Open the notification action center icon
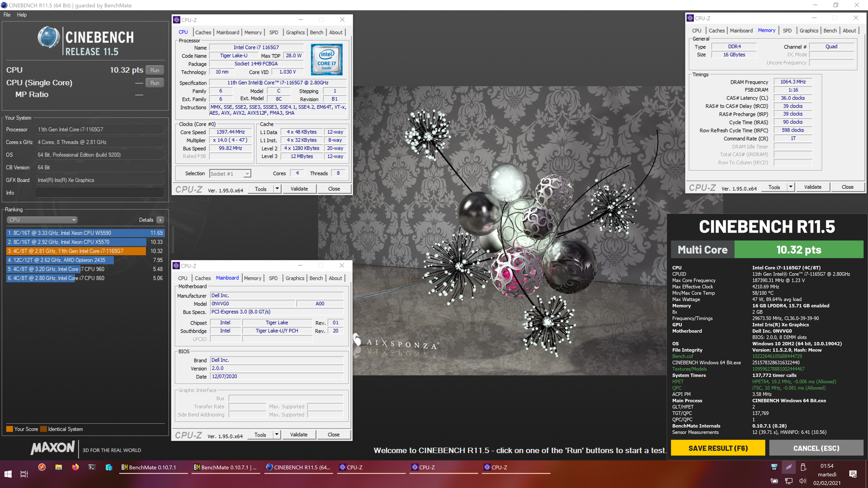 [853, 474]
